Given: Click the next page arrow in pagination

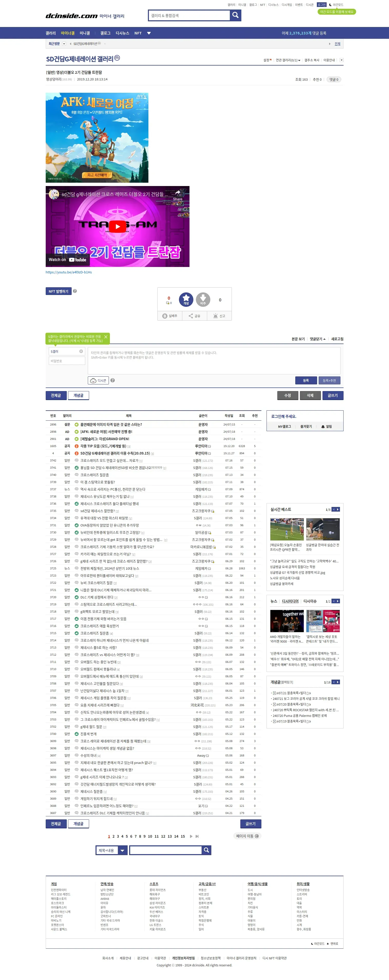Looking at the screenshot, I should click(191, 836).
